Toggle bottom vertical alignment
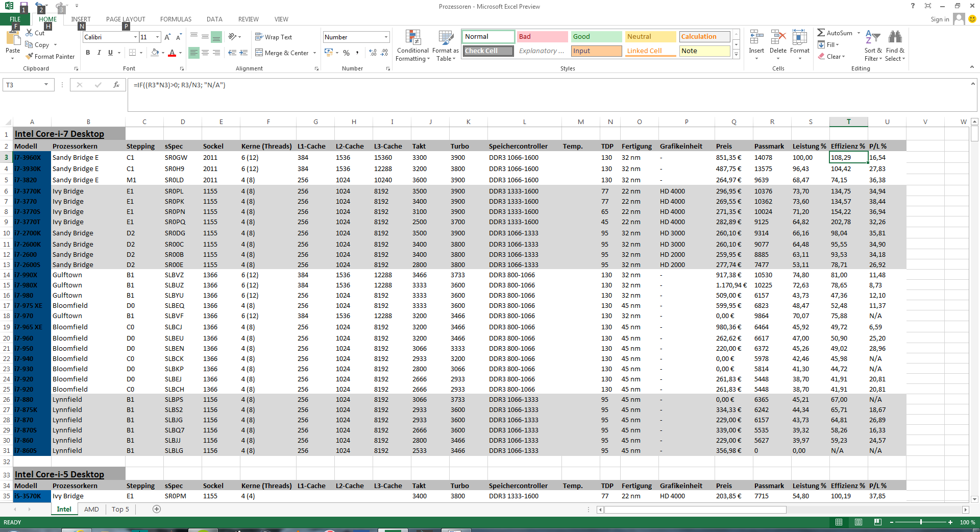980x532 pixels. pos(216,37)
